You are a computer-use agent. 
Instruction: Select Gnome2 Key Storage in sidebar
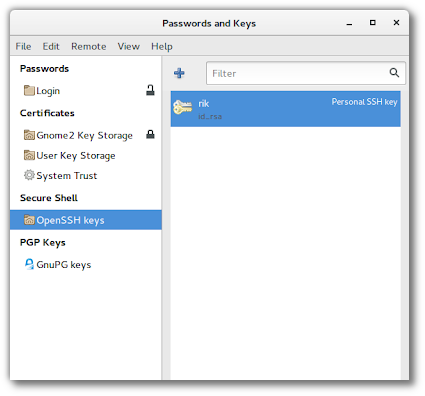86,135
